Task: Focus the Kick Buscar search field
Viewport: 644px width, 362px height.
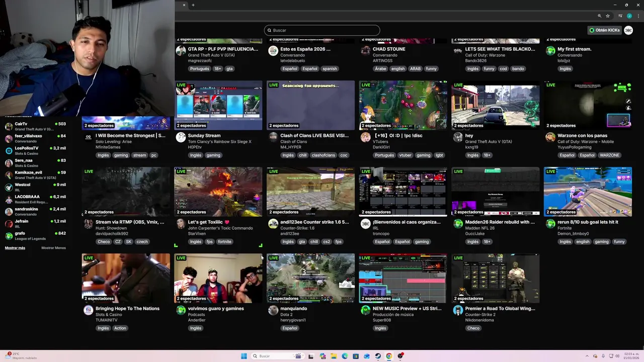Action: pos(322,30)
